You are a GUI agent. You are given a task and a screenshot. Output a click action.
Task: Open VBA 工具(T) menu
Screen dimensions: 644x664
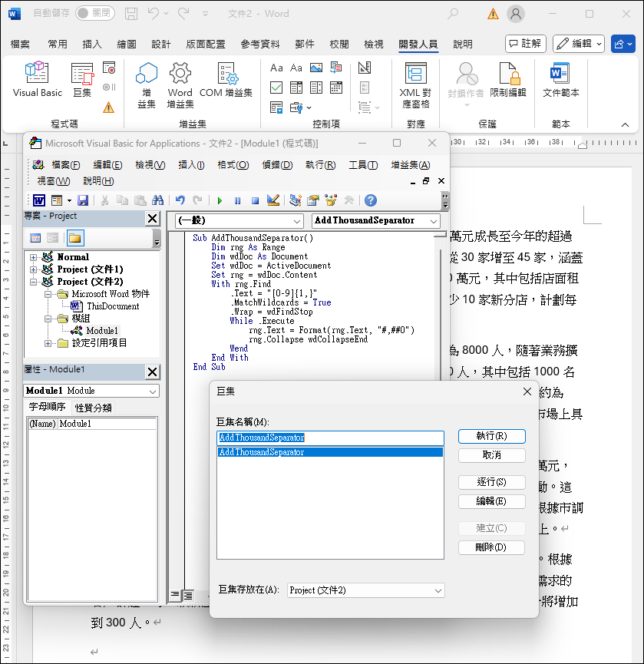coord(363,165)
